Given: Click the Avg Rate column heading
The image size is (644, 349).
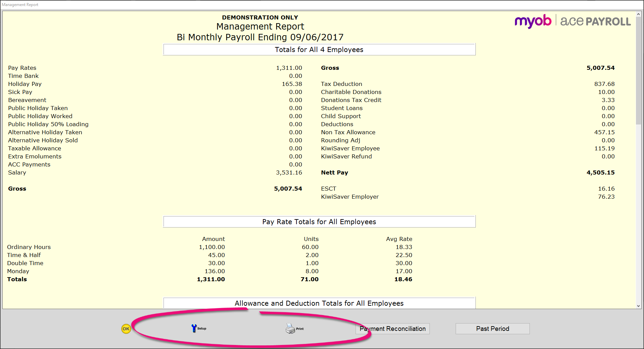Looking at the screenshot, I should pos(399,239).
